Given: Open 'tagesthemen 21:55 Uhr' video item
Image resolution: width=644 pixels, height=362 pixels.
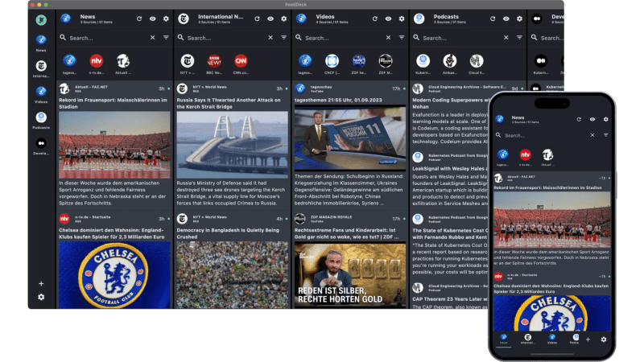Looking at the screenshot, I should click(338, 100).
